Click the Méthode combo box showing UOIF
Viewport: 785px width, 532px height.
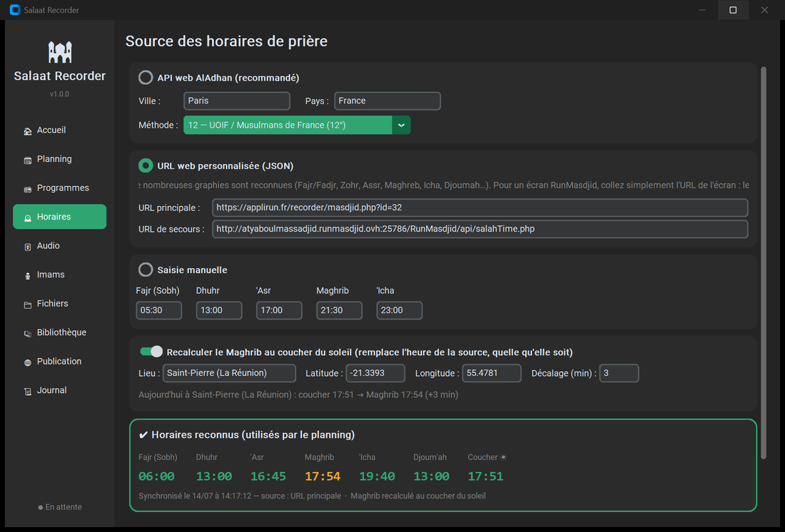click(x=297, y=125)
